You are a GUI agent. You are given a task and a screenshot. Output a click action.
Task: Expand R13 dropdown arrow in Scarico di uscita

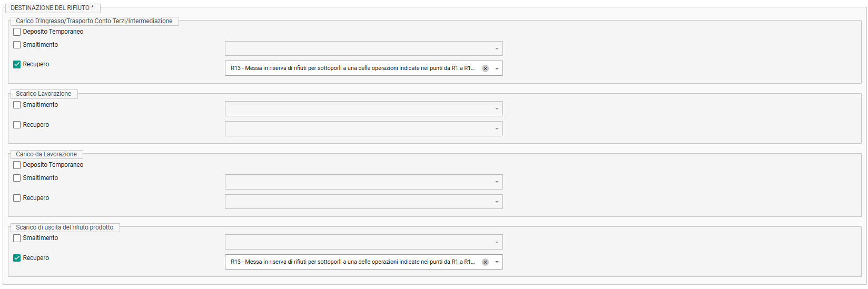pos(497,262)
